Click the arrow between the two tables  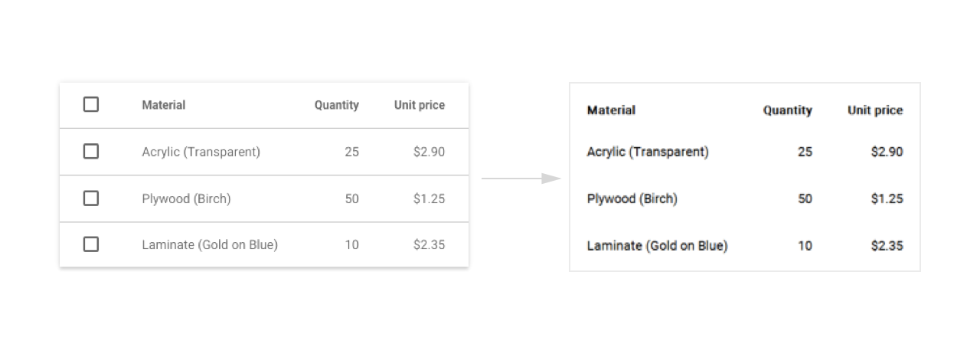[522, 179]
